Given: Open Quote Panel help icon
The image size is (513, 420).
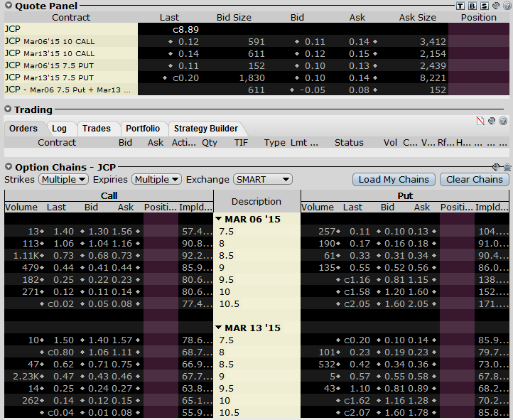Looking at the screenshot, I should tap(506, 6).
